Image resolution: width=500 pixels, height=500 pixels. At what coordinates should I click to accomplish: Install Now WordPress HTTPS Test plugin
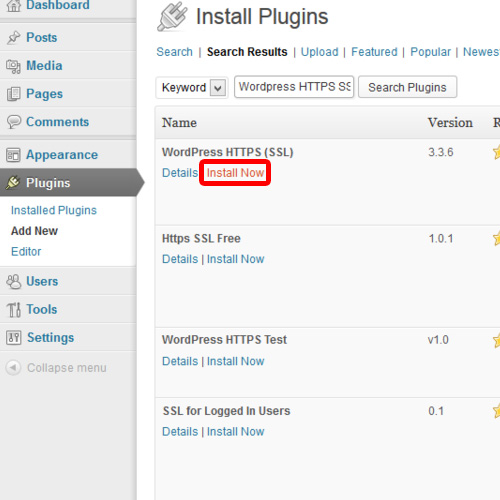pos(235,361)
